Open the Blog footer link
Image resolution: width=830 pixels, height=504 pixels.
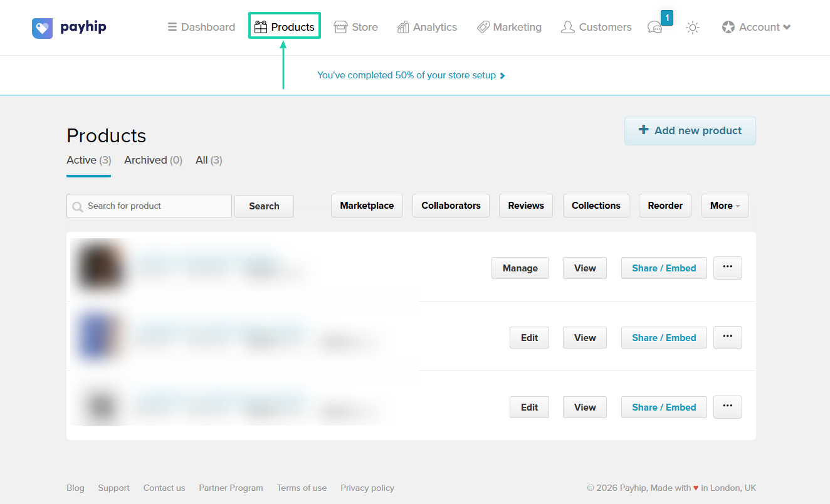tap(75, 488)
